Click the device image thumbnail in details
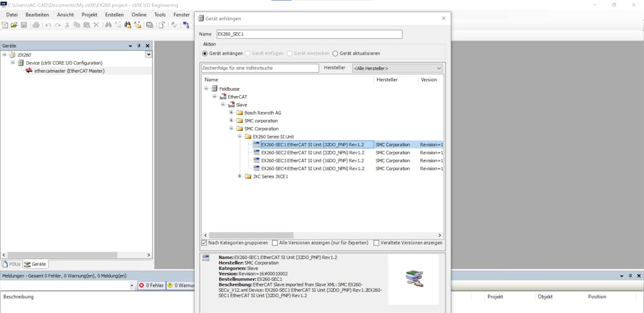Screen dimensions: 644x313 pos(414,278)
